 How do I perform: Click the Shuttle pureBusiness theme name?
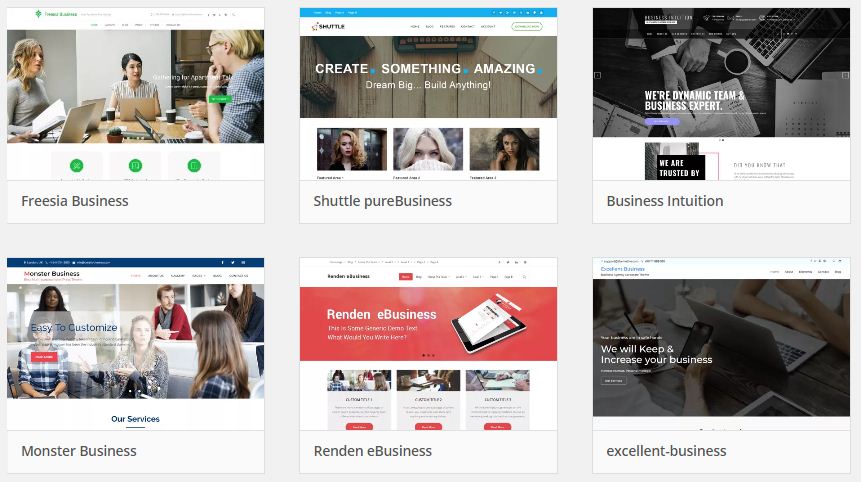pyautogui.click(x=383, y=201)
